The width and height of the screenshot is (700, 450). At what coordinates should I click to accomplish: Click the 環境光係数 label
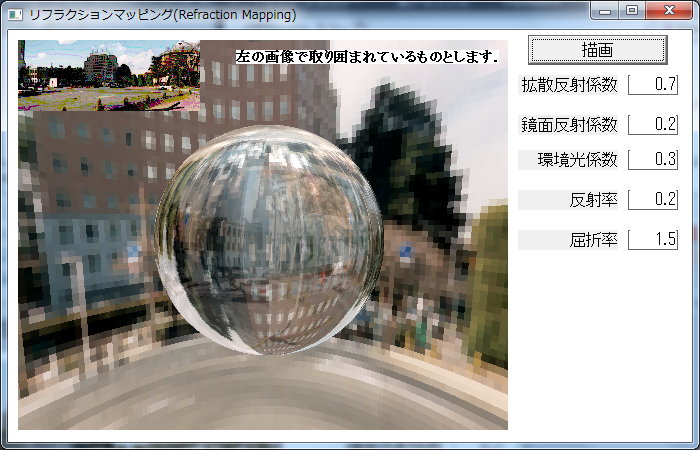coord(568,160)
